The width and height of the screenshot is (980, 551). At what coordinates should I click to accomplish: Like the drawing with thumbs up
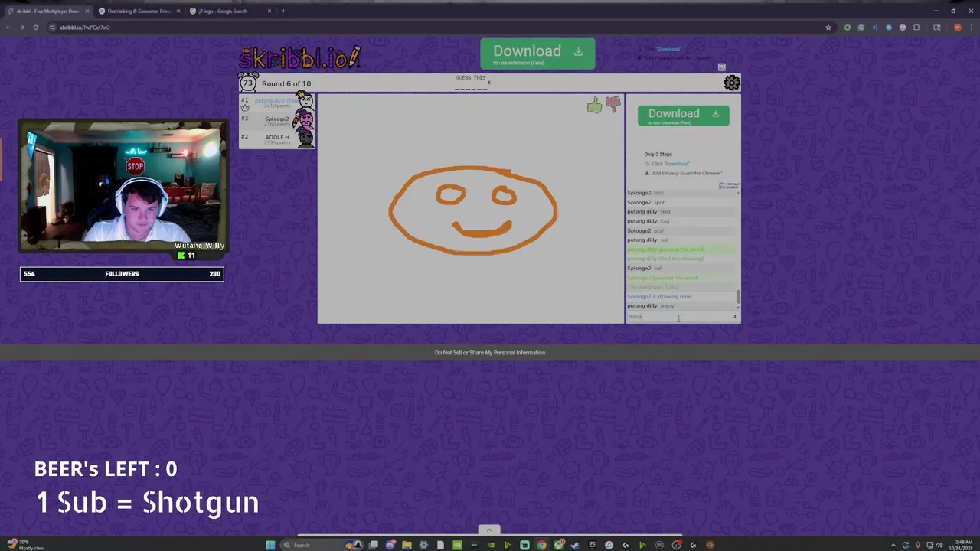pos(595,106)
